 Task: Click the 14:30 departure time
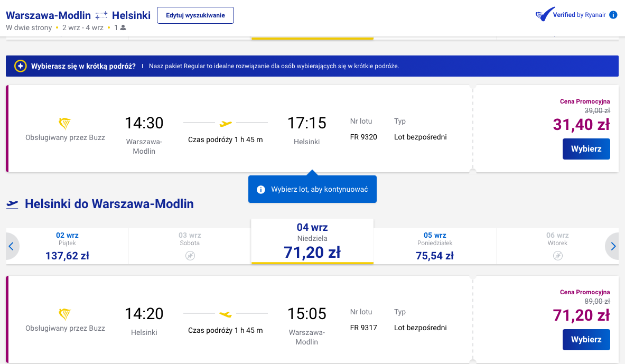[x=144, y=123]
